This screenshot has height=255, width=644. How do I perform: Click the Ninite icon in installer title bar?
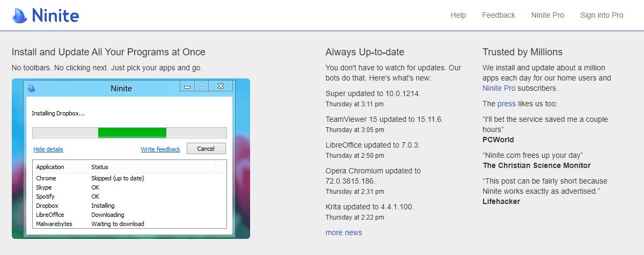[x=32, y=88]
